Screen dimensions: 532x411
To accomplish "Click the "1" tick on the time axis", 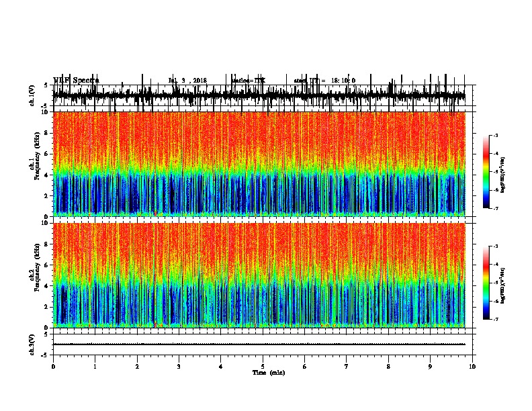I will [95, 367].
